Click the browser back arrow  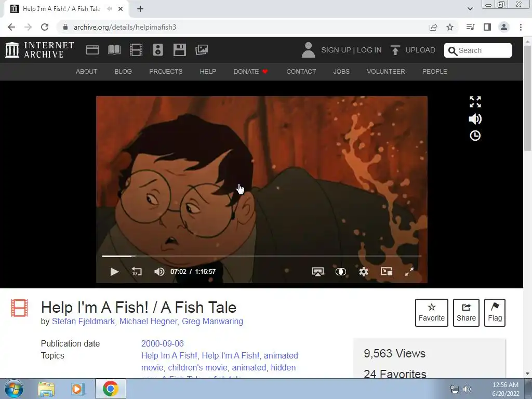(x=11, y=27)
